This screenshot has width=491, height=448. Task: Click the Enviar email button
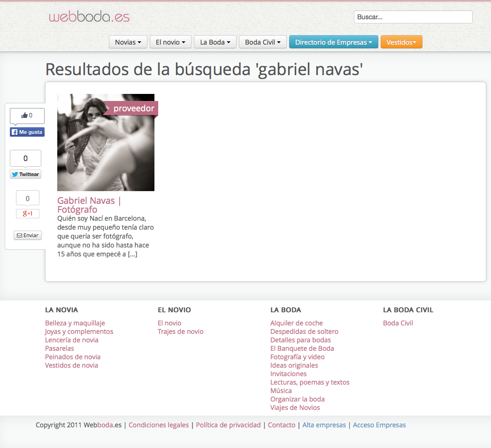28,235
